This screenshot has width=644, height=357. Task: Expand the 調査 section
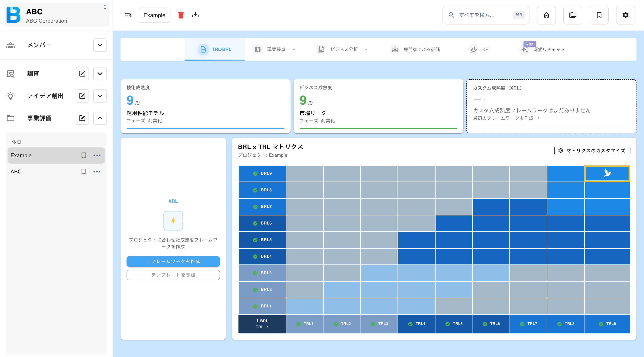(x=100, y=74)
